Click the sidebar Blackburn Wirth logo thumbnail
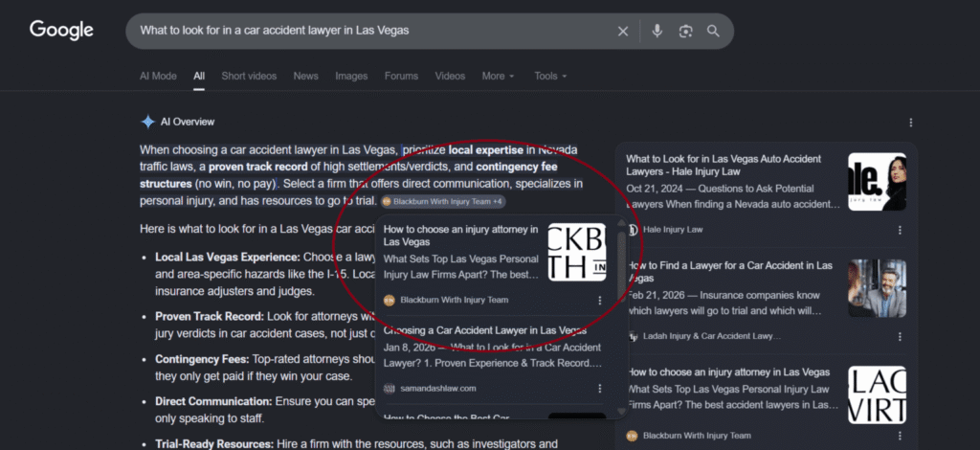The width and height of the screenshot is (980, 450). pyautogui.click(x=877, y=395)
